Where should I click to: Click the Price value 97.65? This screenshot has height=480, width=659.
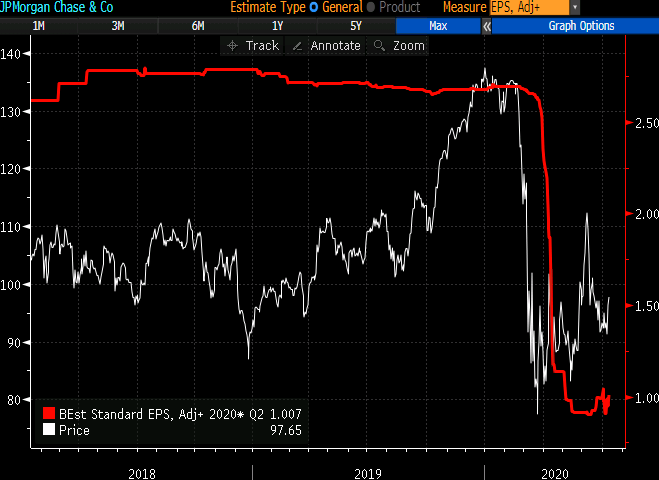[286, 430]
